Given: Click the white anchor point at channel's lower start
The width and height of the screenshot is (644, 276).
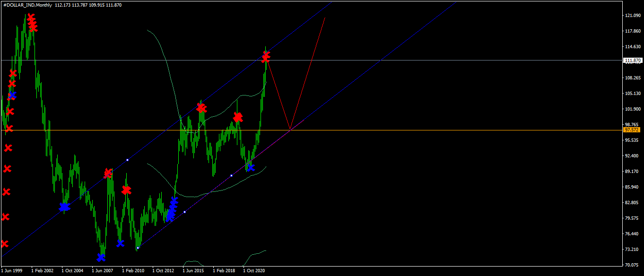Looking at the screenshot, I should [138, 248].
